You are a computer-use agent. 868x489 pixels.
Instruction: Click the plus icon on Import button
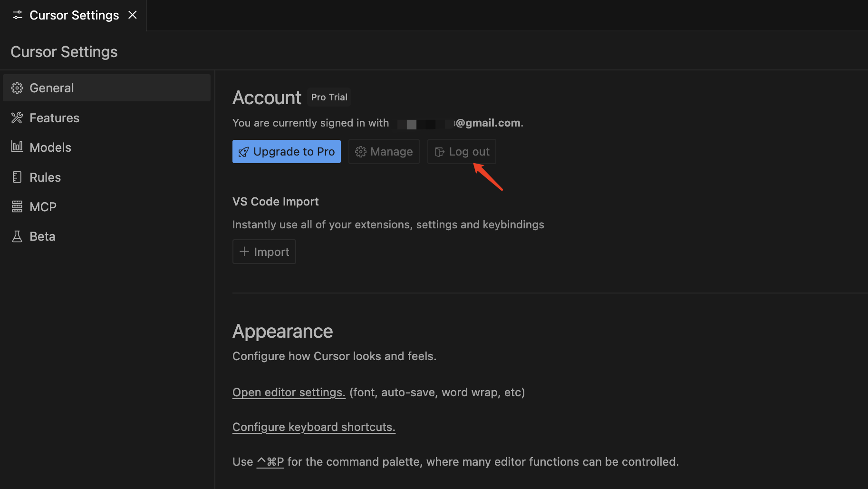244,251
